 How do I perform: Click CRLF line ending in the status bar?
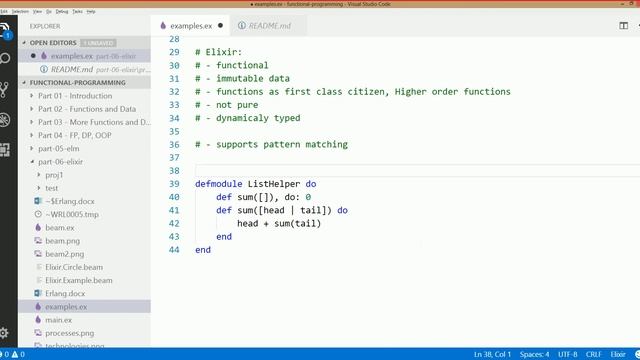594,354
